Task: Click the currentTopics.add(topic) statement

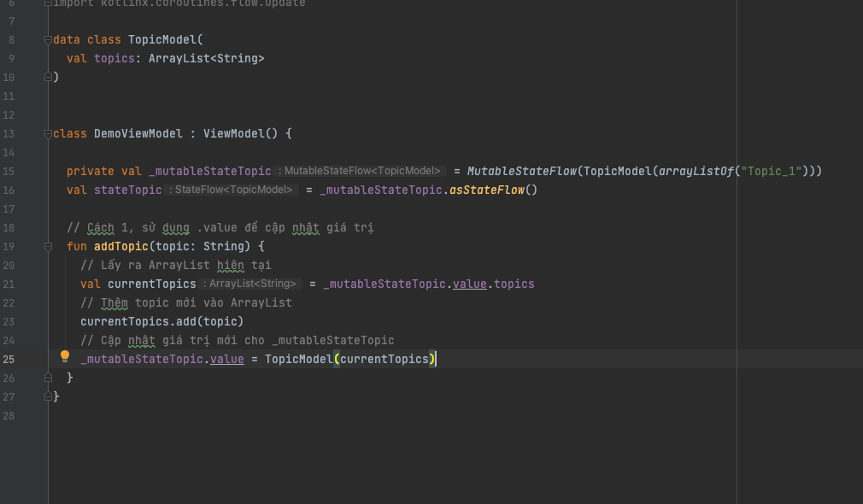Action: (x=161, y=321)
